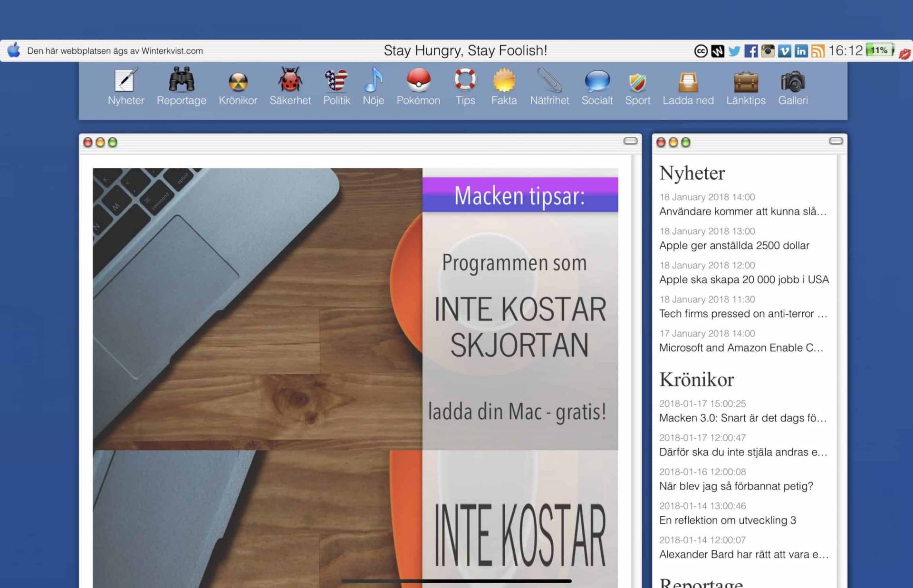The height and width of the screenshot is (588, 913).
Task: Read 'Apple ska skapa 20 000 jobb i USA'
Action: [744, 280]
